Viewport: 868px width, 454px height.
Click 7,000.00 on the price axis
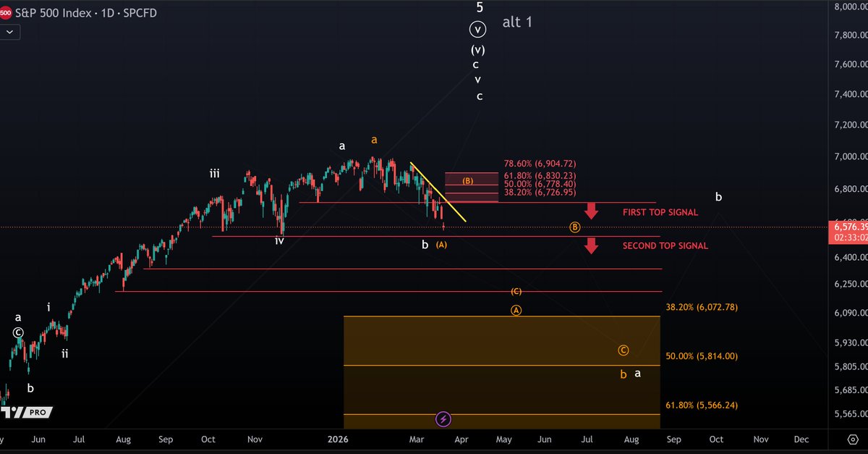[x=851, y=157]
